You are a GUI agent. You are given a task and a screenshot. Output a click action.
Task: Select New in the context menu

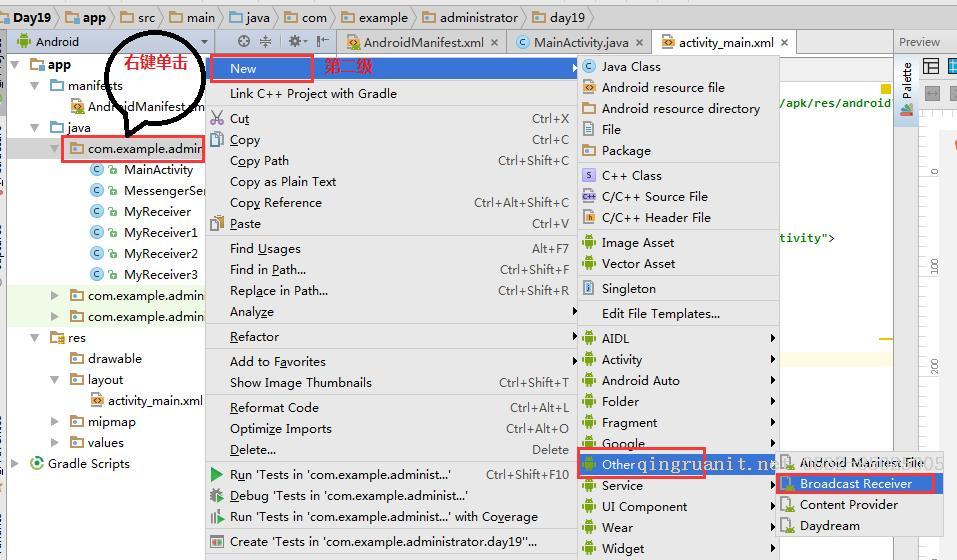pos(392,68)
